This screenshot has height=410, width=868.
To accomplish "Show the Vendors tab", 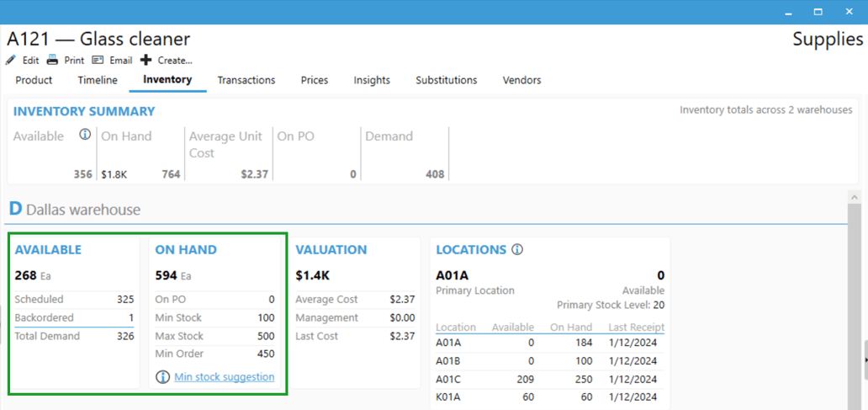I will pyautogui.click(x=521, y=80).
